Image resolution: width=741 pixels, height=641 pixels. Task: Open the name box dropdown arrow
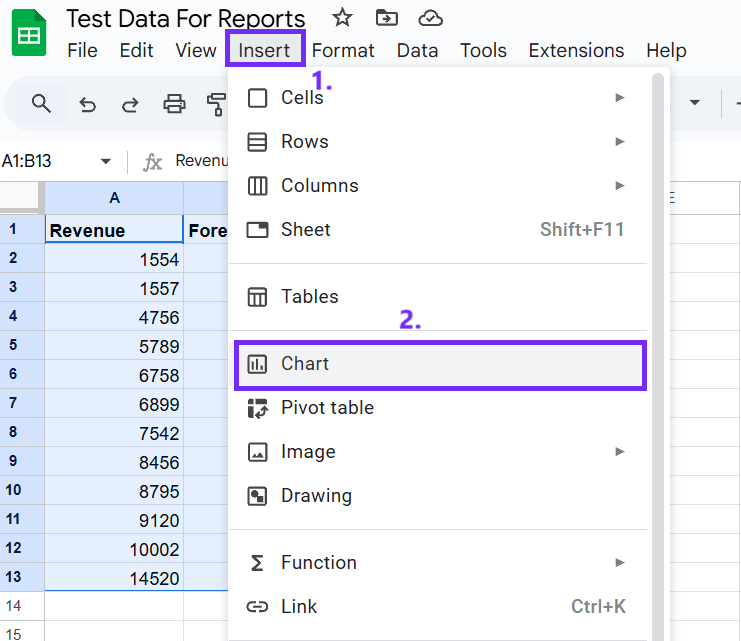(x=106, y=162)
